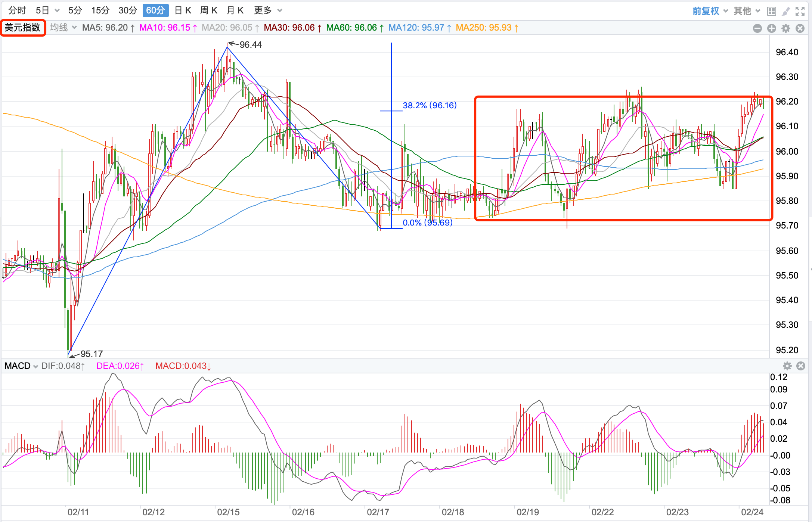Select the 日K daily candlestick tab
The width and height of the screenshot is (812, 522).
tap(183, 10)
